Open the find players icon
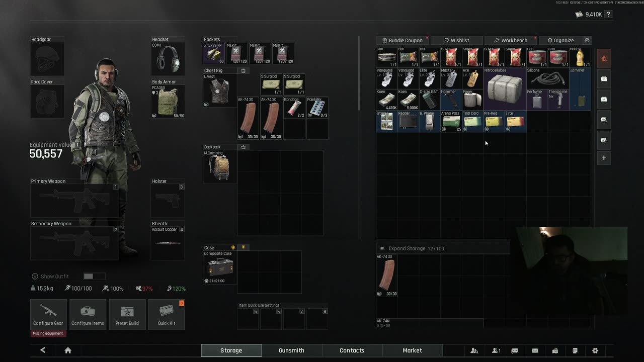Viewport: 644px width, 362px height. click(x=474, y=350)
